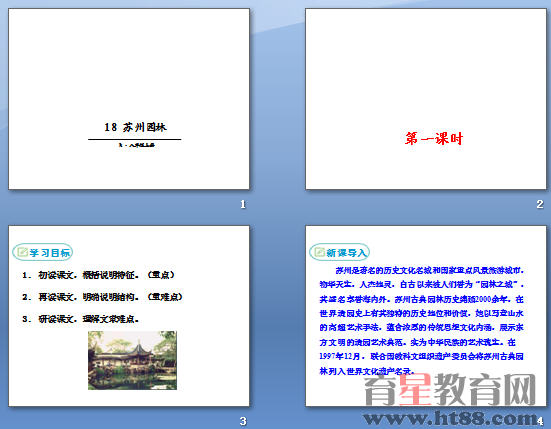
Task: Click the slide number 2 label
Action: click(540, 204)
